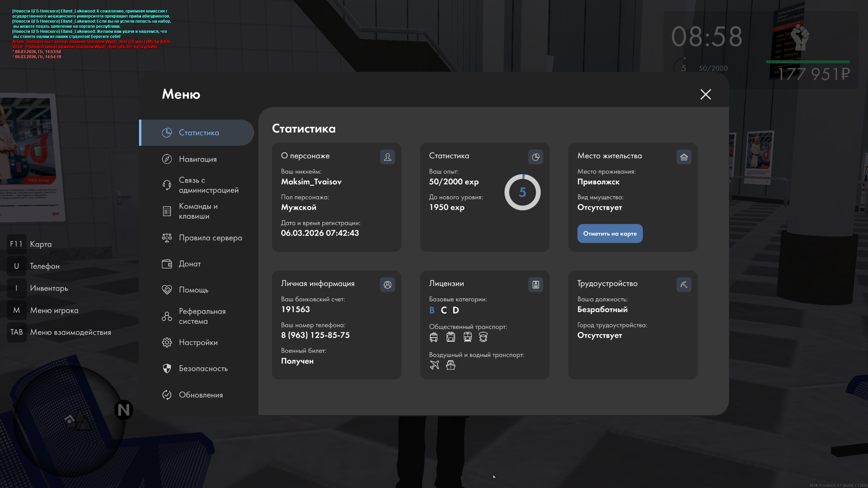Open the Настройки menu section
This screenshot has width=868, height=488.
pos(198,342)
